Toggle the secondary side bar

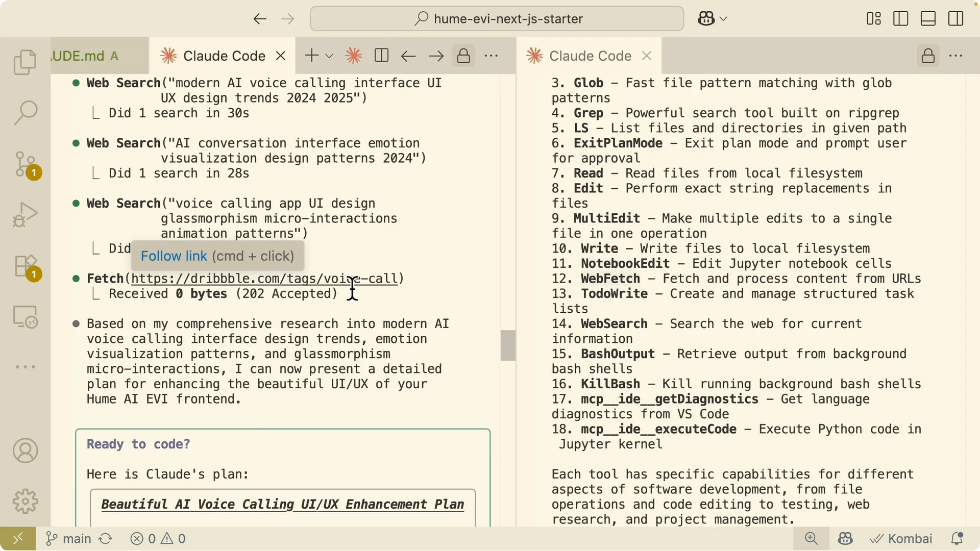coord(955,19)
